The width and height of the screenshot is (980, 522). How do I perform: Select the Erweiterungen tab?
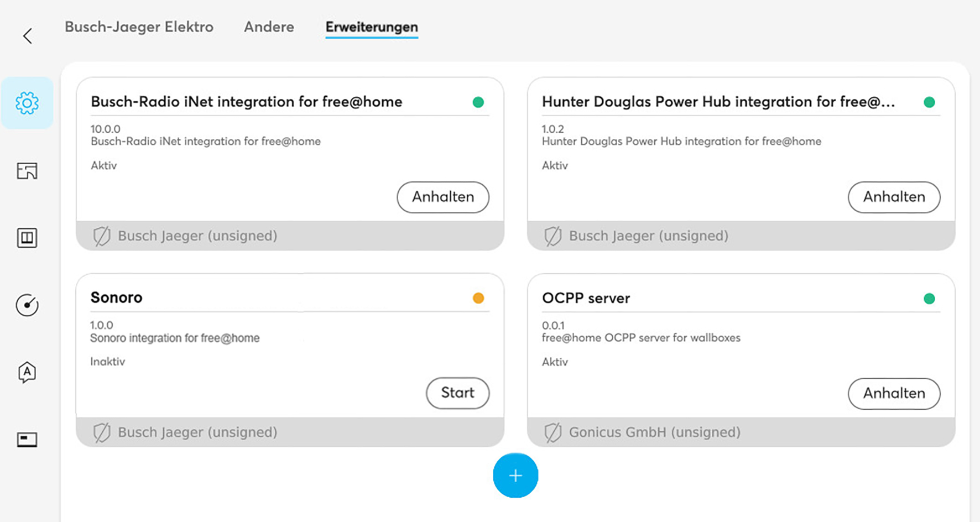coord(372,28)
